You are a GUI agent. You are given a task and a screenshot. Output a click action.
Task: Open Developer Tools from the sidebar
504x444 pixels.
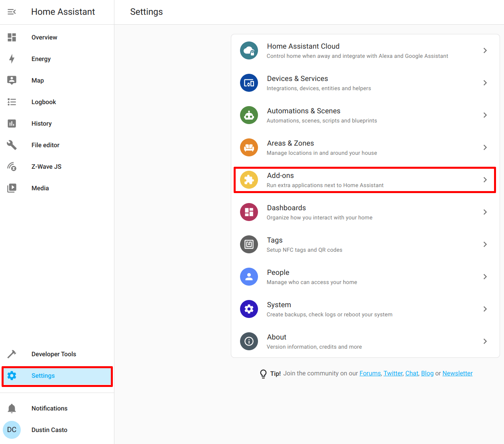point(53,354)
